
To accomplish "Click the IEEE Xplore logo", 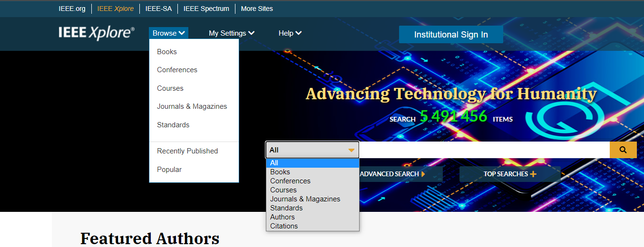I will [97, 33].
